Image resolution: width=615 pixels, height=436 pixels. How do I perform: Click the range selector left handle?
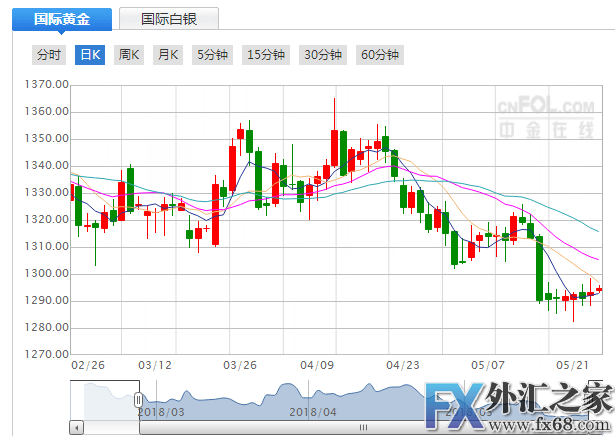138,400
